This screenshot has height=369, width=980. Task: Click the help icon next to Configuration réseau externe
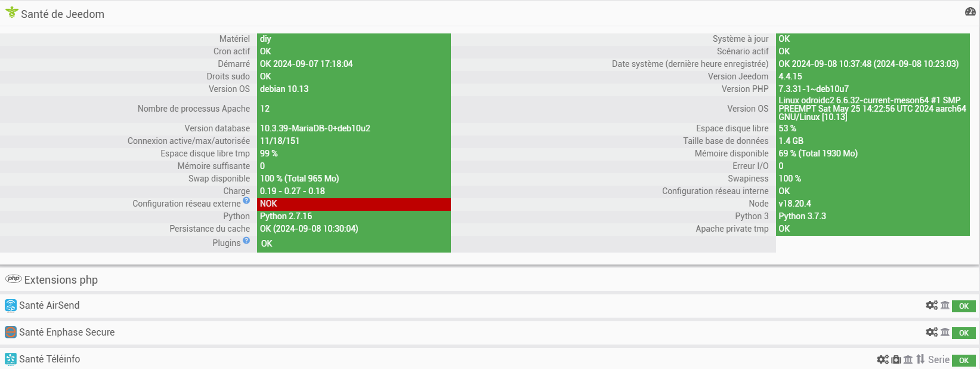point(246,201)
